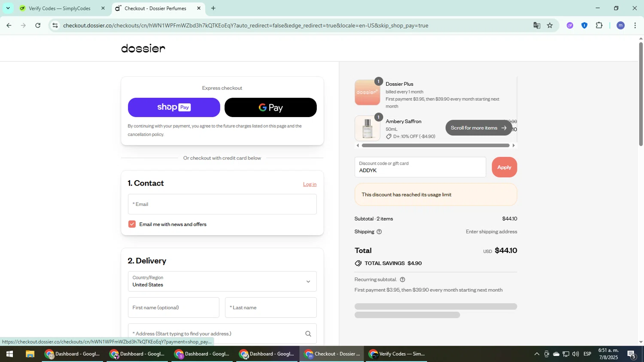Switch to Checkout - Dossier taskbar window
The width and height of the screenshot is (644, 362).
point(332,354)
